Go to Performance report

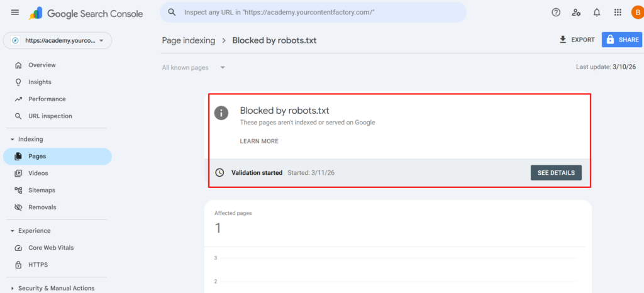(x=47, y=99)
